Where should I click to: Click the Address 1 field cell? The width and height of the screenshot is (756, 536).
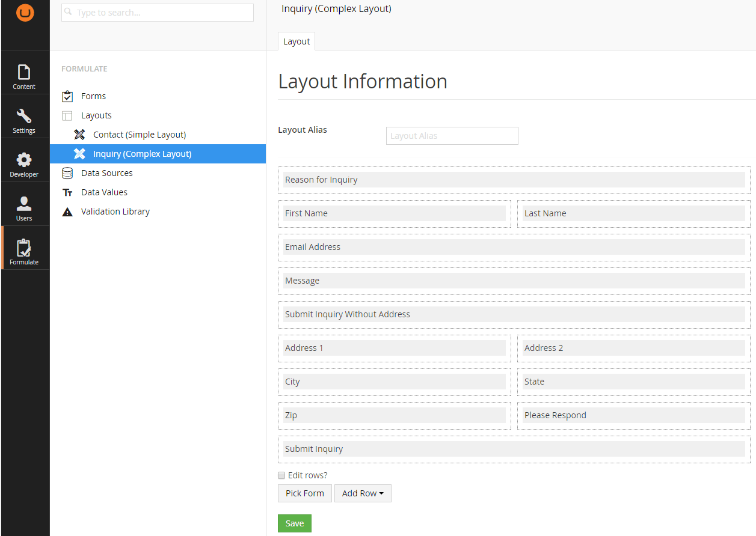tap(395, 348)
